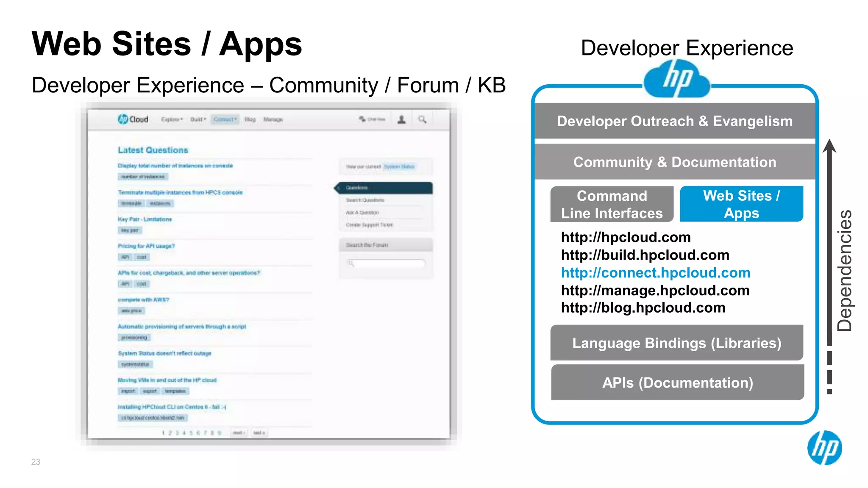Click the http://blog.hpcloud.com text
This screenshot has width=868, height=488.
[643, 308]
